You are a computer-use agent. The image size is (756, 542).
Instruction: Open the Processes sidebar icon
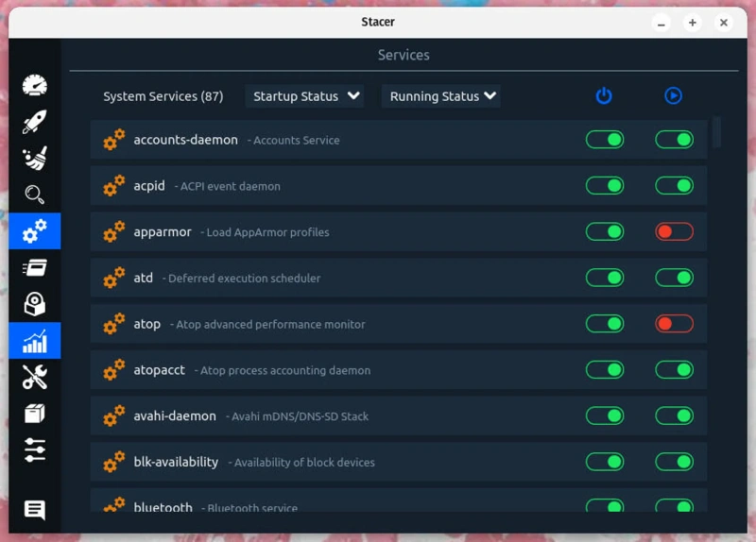(35, 267)
